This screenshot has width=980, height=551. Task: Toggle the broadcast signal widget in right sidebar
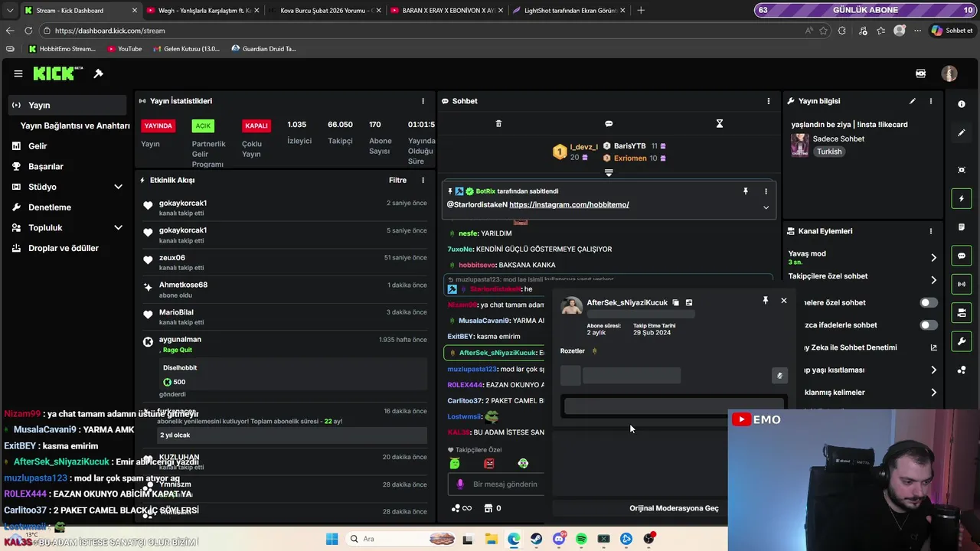pyautogui.click(x=962, y=284)
